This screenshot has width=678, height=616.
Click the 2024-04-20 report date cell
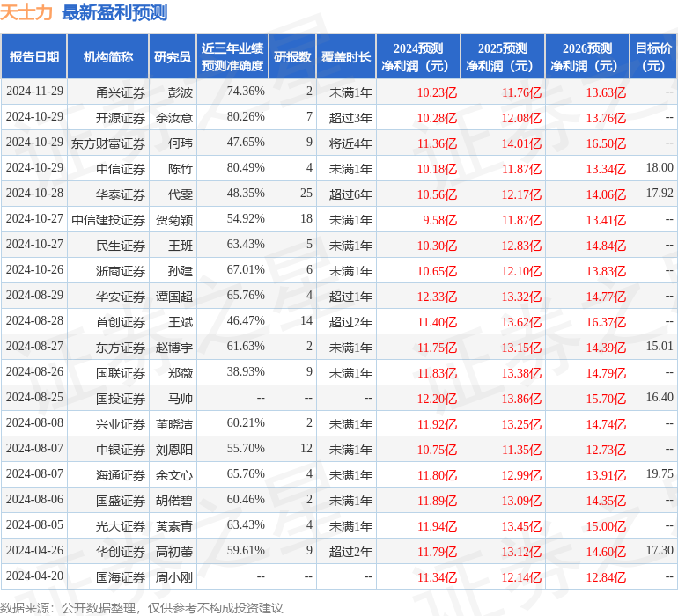point(34,576)
